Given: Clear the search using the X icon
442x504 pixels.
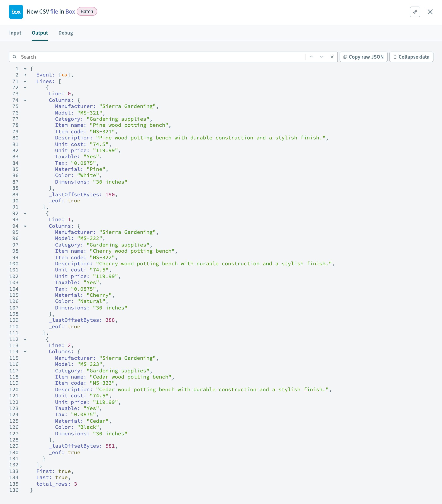Looking at the screenshot, I should tap(332, 57).
